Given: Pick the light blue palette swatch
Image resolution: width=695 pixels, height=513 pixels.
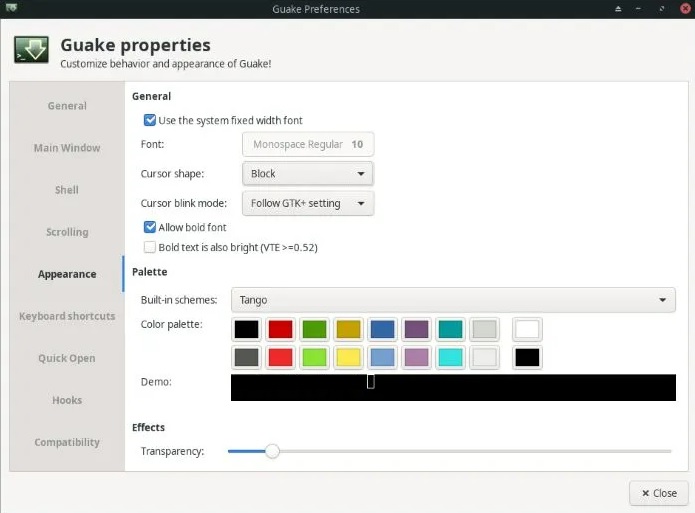Looking at the screenshot, I should (x=383, y=357).
